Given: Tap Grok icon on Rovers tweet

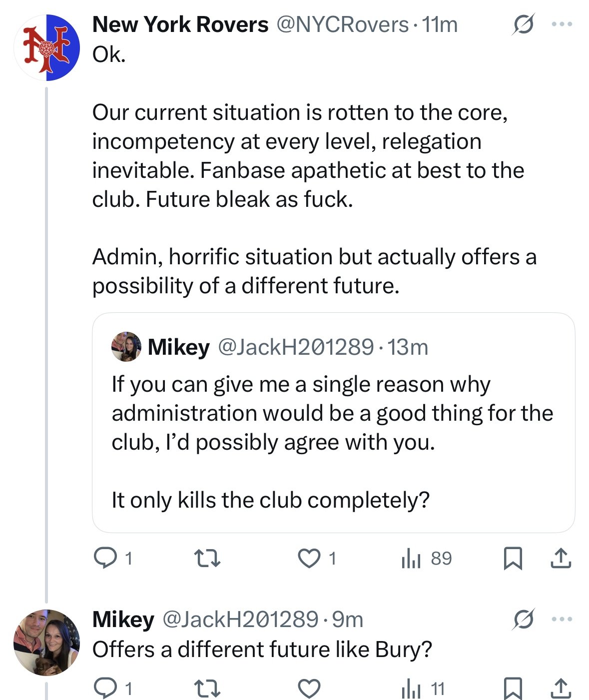Looking at the screenshot, I should (523, 24).
